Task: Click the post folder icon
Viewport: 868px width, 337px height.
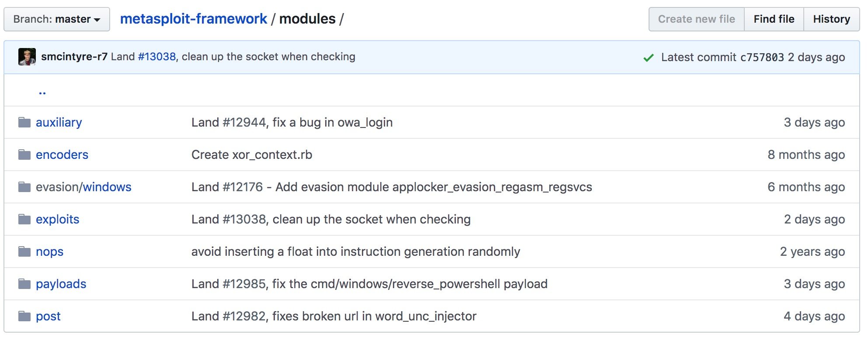Action: click(x=24, y=316)
